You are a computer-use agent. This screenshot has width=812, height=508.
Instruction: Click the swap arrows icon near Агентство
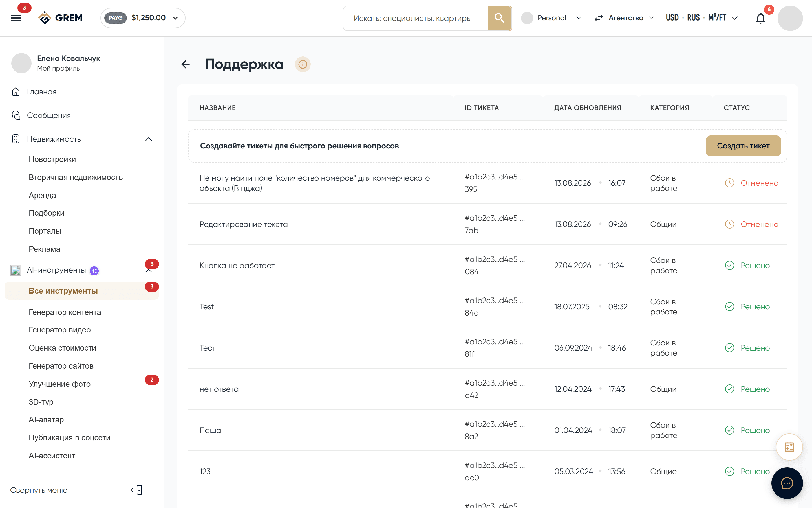point(599,18)
